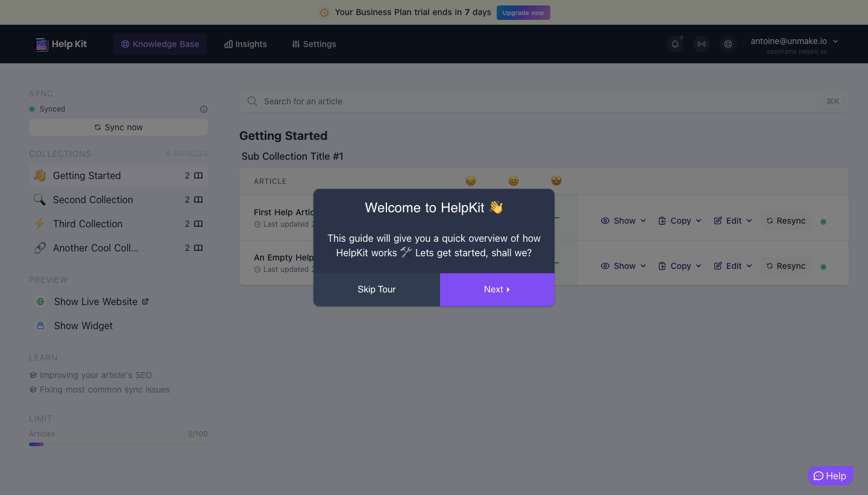868x495 pixels.
Task: Open Show dropdown for An Empty Help article
Action: click(x=624, y=266)
